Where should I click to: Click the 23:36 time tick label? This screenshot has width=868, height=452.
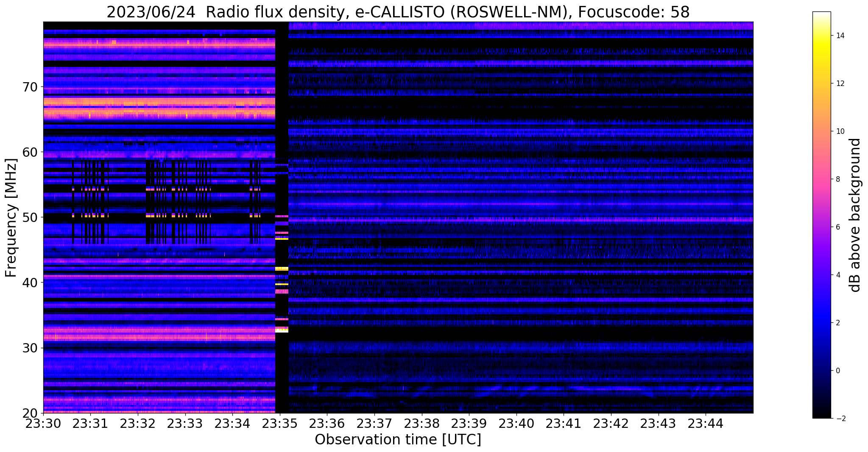327,423
